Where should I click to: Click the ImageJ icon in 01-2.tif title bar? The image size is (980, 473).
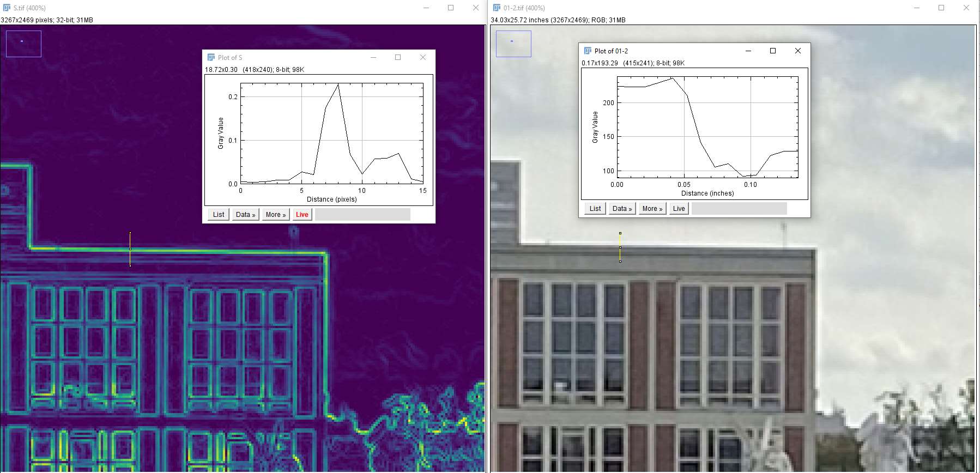click(497, 8)
